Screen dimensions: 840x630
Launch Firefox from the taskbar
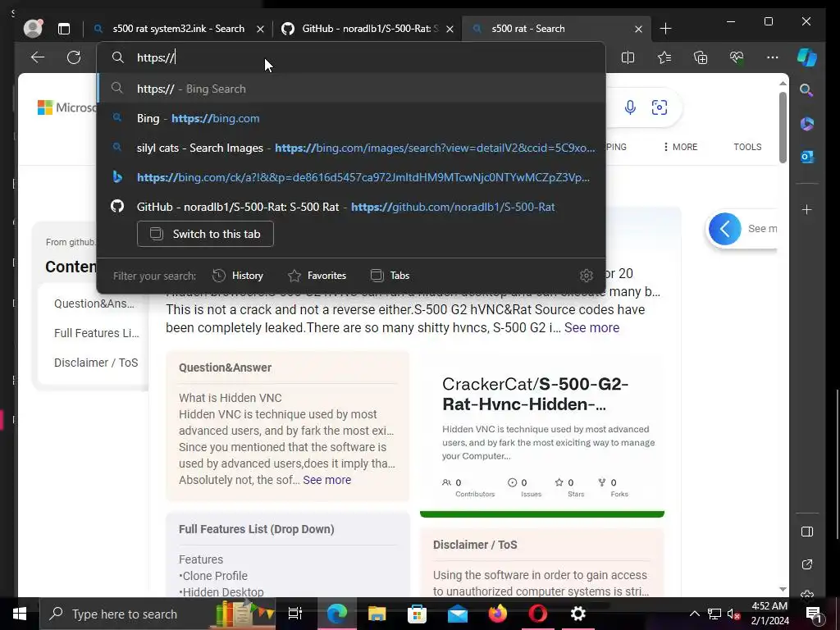[498, 614]
